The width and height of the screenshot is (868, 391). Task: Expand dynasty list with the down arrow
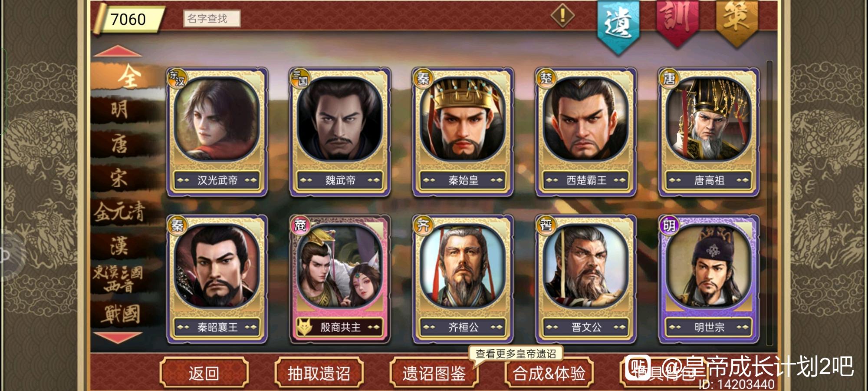tap(118, 338)
